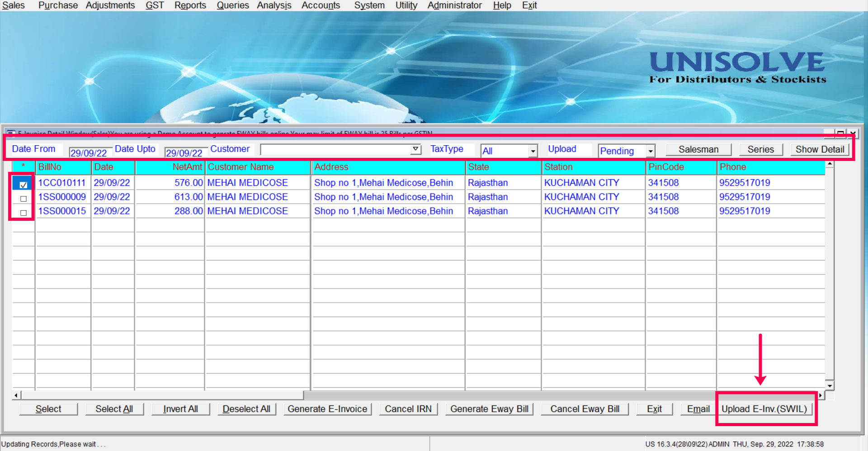Image resolution: width=868 pixels, height=451 pixels.
Task: Click the Email button
Action: pyautogui.click(x=698, y=409)
